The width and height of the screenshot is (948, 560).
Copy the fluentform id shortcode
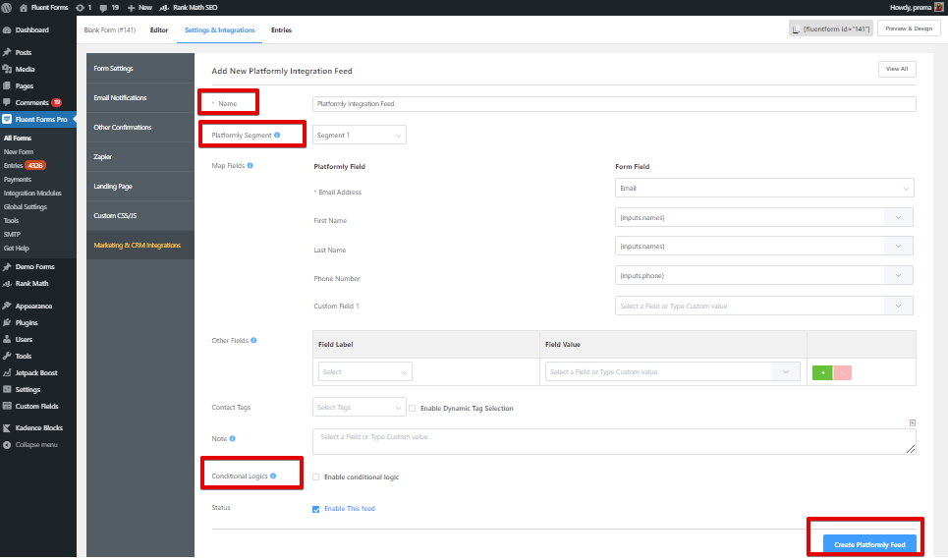[x=831, y=28]
